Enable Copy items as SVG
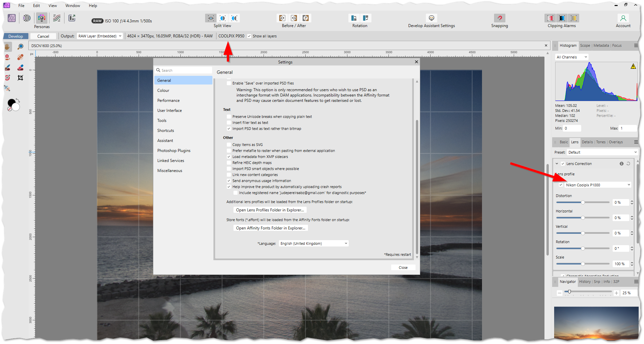This screenshot has height=344, width=644. point(229,145)
